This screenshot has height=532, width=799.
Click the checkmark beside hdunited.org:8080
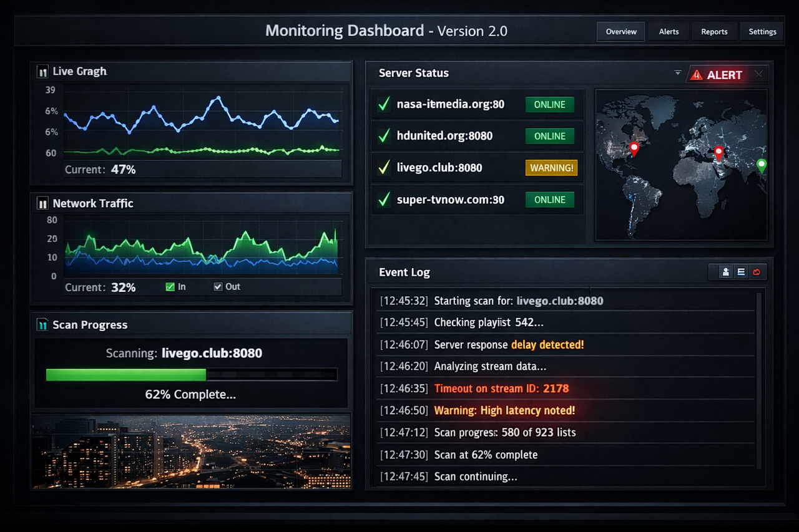pos(384,136)
